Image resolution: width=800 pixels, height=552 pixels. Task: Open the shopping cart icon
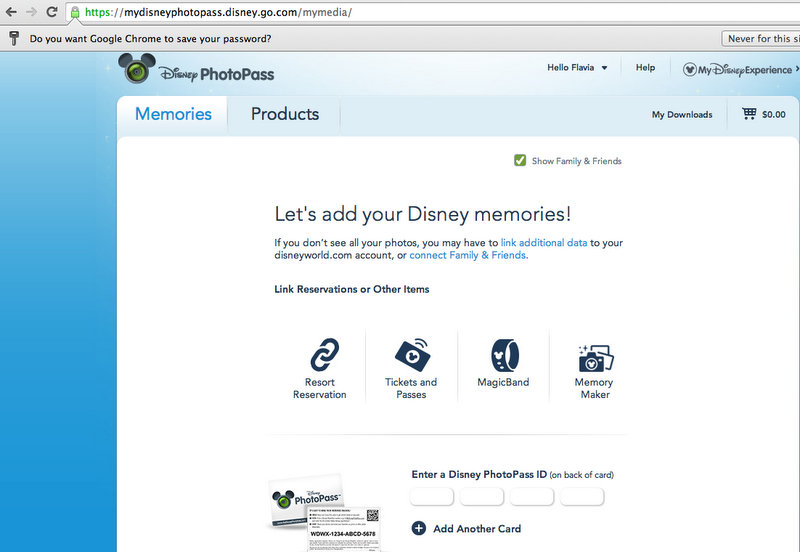coord(749,114)
